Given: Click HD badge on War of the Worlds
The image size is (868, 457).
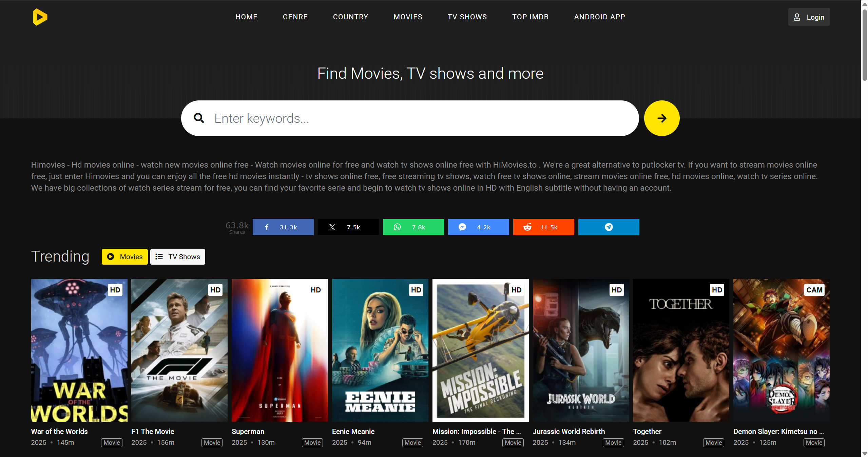Looking at the screenshot, I should [115, 290].
